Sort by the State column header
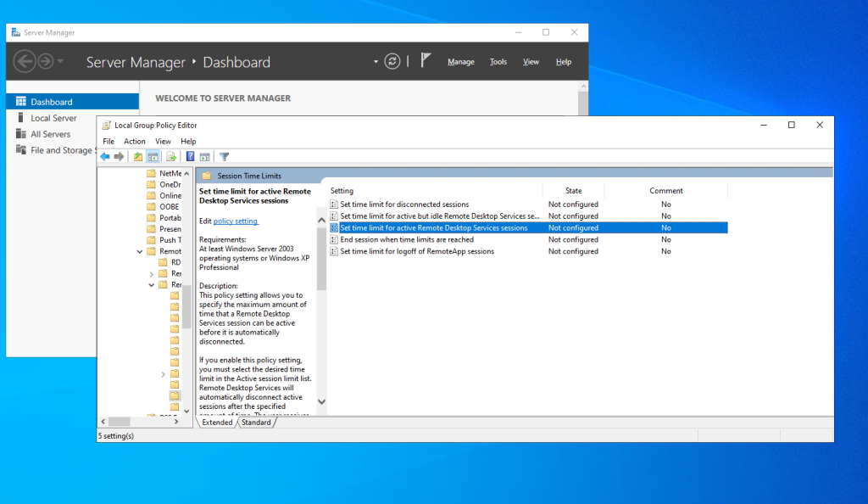The width and height of the screenshot is (868, 504). click(573, 191)
